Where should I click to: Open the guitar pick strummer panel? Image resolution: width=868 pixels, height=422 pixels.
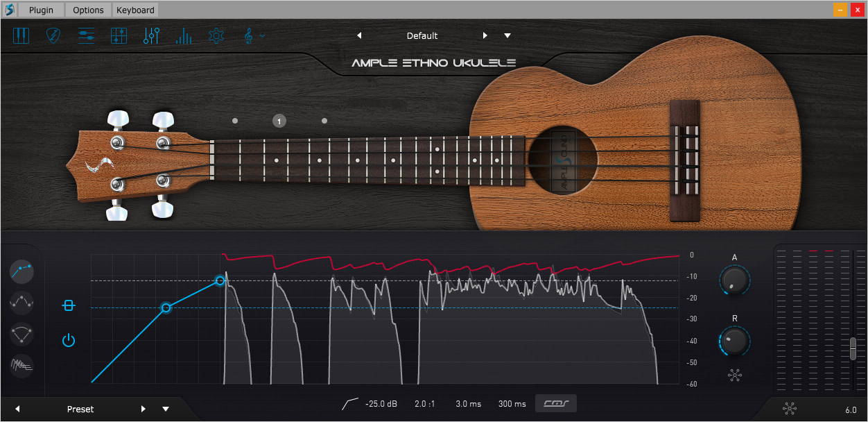click(54, 36)
